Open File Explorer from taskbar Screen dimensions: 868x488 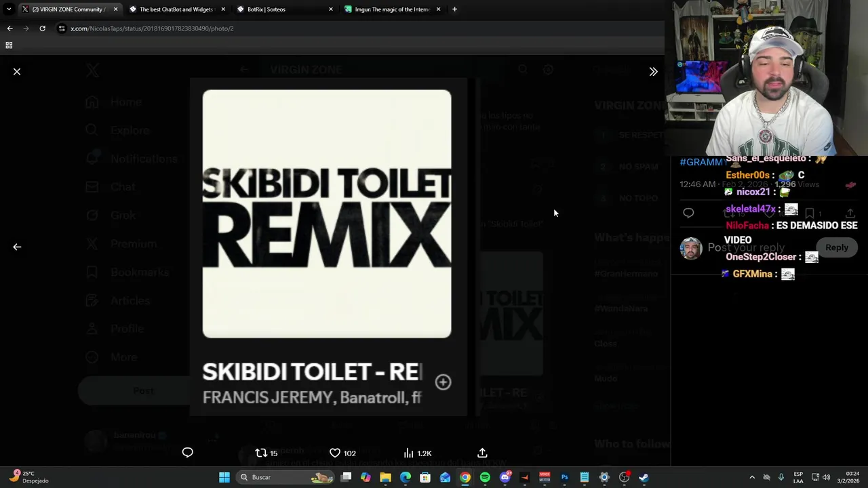click(385, 477)
